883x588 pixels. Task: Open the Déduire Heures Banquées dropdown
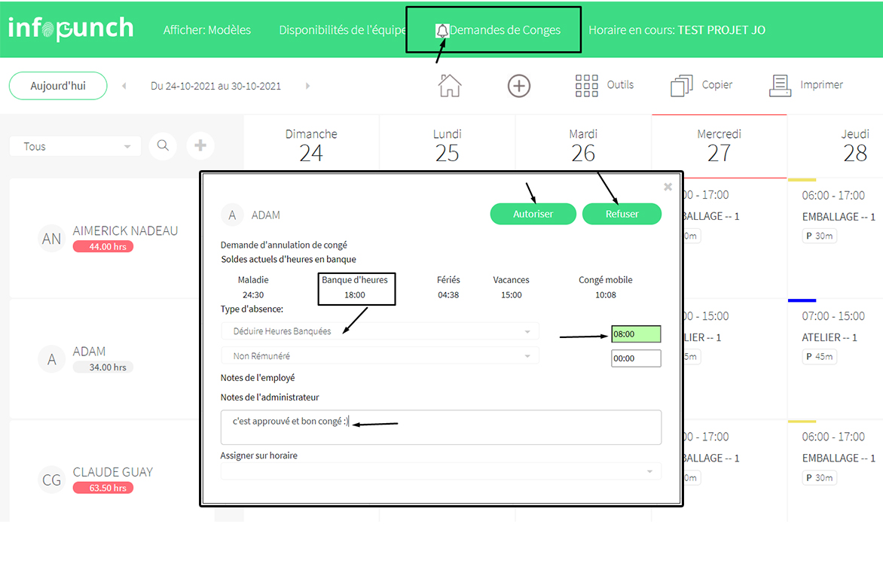(380, 331)
